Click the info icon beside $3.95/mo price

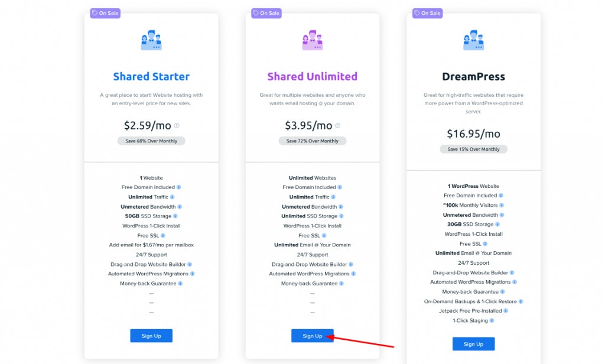click(x=337, y=126)
